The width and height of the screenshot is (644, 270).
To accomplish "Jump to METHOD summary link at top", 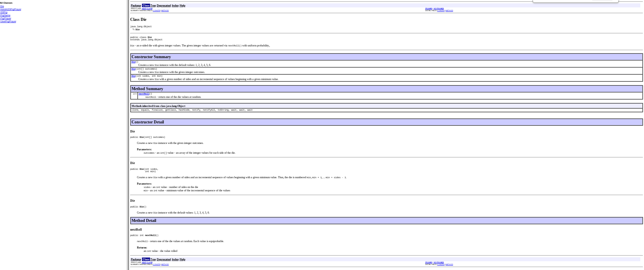I will 165,10.
